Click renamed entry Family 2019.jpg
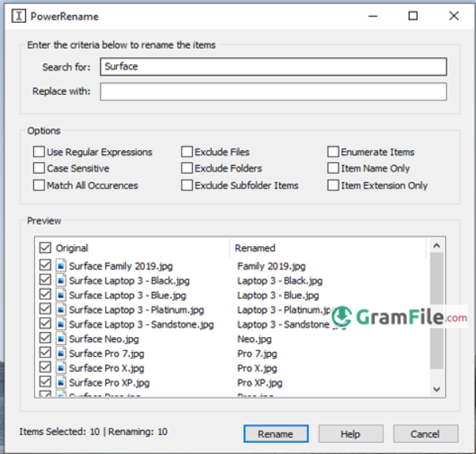 coord(271,266)
